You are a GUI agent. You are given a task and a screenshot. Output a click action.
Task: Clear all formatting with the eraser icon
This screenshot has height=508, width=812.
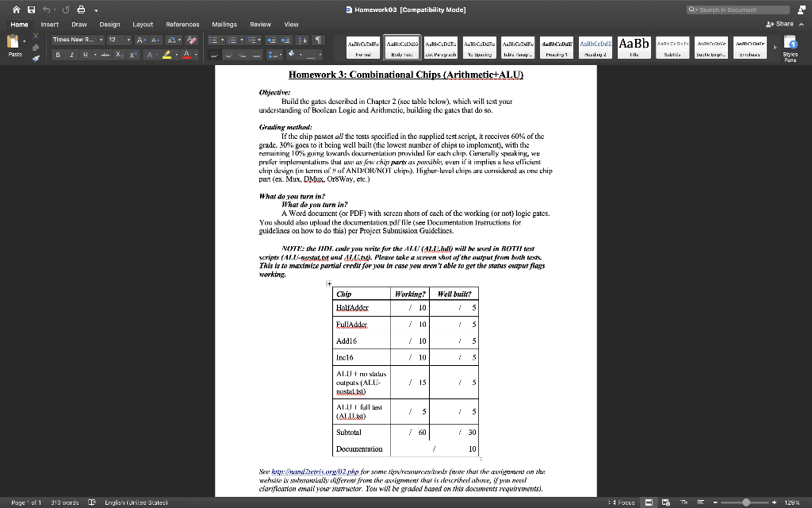point(193,40)
